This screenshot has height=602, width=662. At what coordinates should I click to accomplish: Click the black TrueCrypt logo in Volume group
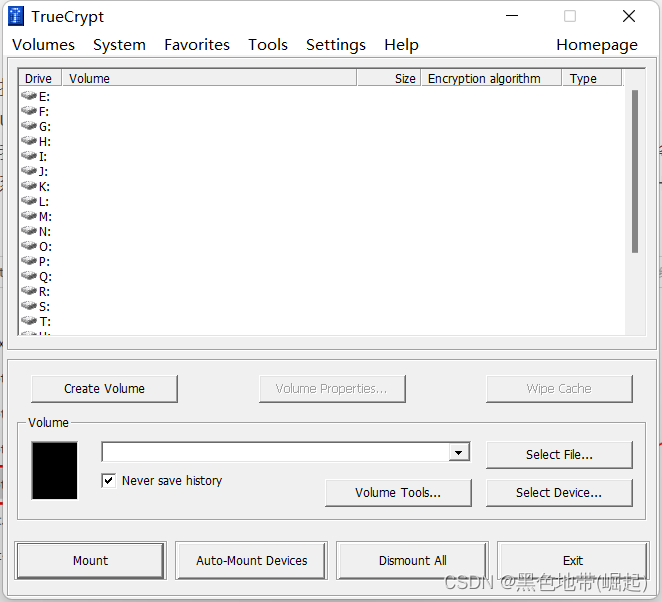click(54, 471)
